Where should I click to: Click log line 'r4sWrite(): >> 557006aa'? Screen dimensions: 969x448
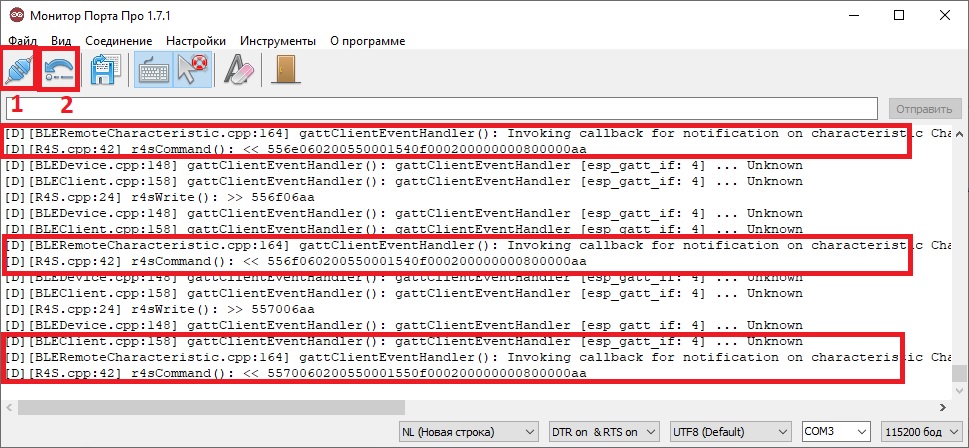click(159, 309)
